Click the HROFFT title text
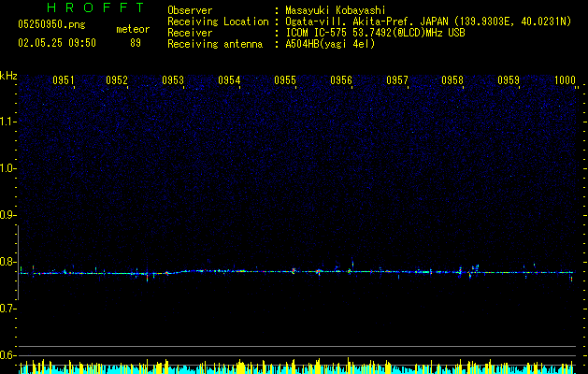The height and width of the screenshot is (374, 588). coord(96,7)
